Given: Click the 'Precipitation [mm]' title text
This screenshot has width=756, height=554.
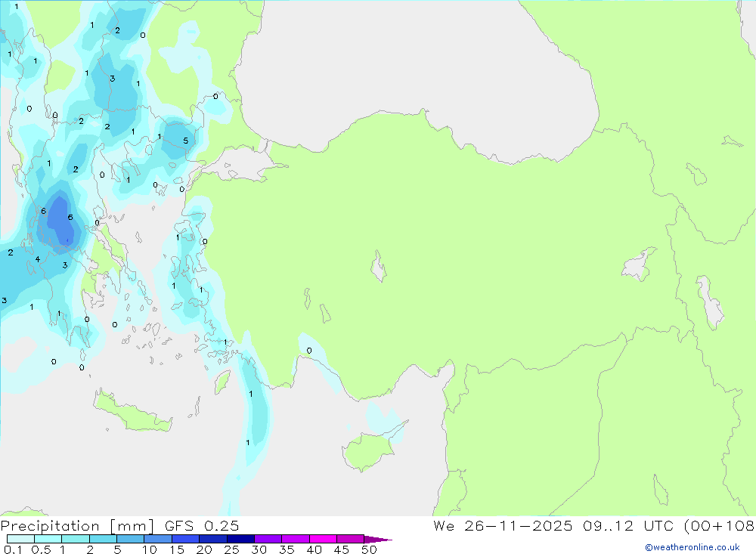Looking at the screenshot, I should click(x=77, y=526).
